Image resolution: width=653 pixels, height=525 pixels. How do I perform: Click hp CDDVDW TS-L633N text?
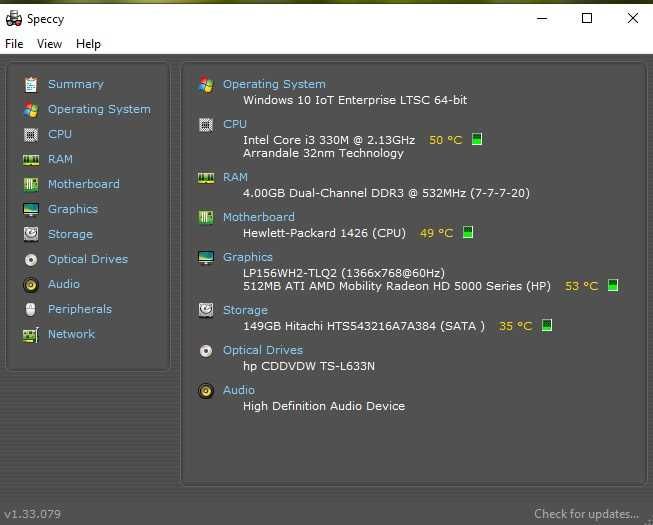click(309, 366)
